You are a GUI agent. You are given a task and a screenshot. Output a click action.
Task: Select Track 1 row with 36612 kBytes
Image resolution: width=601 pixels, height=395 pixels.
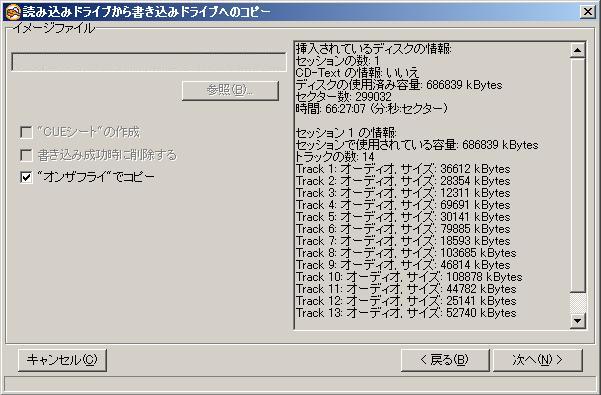coord(403,169)
